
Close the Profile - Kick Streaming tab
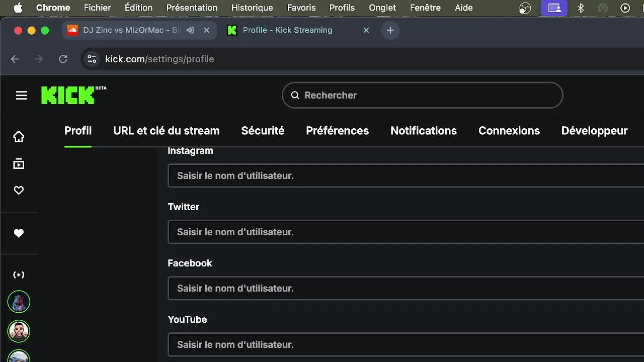point(366,30)
